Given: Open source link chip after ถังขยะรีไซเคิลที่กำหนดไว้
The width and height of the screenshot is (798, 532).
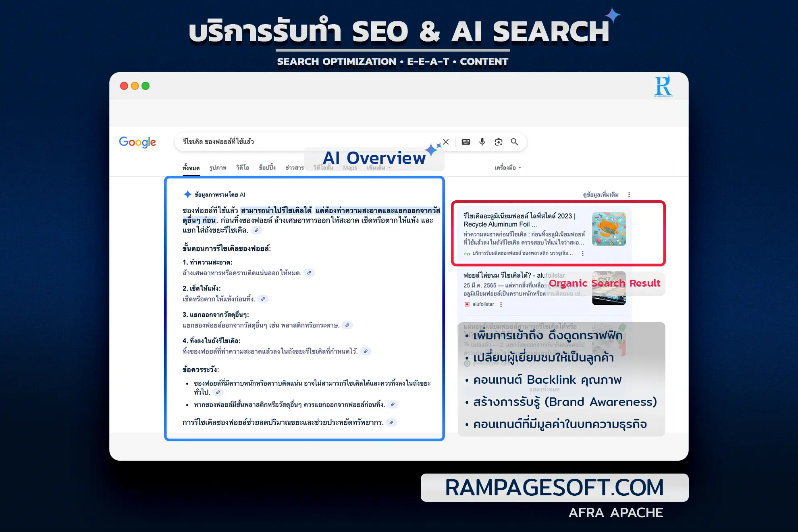Looking at the screenshot, I should tap(366, 351).
